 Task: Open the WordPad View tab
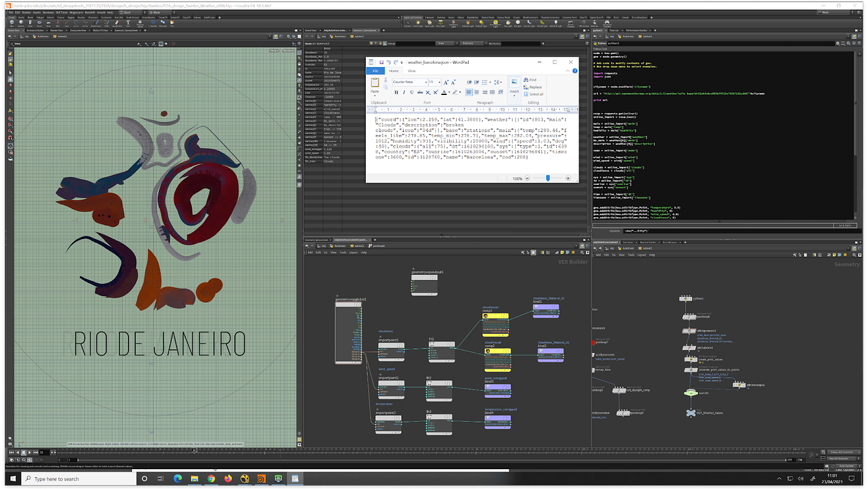(411, 71)
